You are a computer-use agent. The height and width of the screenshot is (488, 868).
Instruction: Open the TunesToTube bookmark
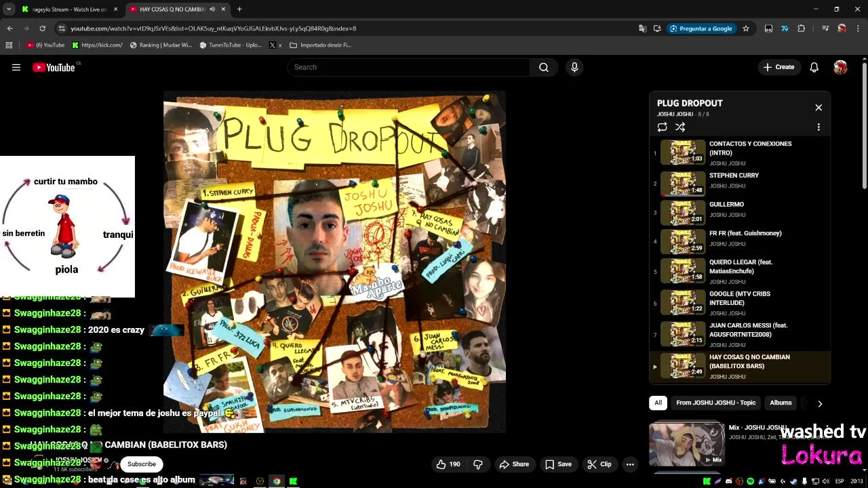pos(231,45)
